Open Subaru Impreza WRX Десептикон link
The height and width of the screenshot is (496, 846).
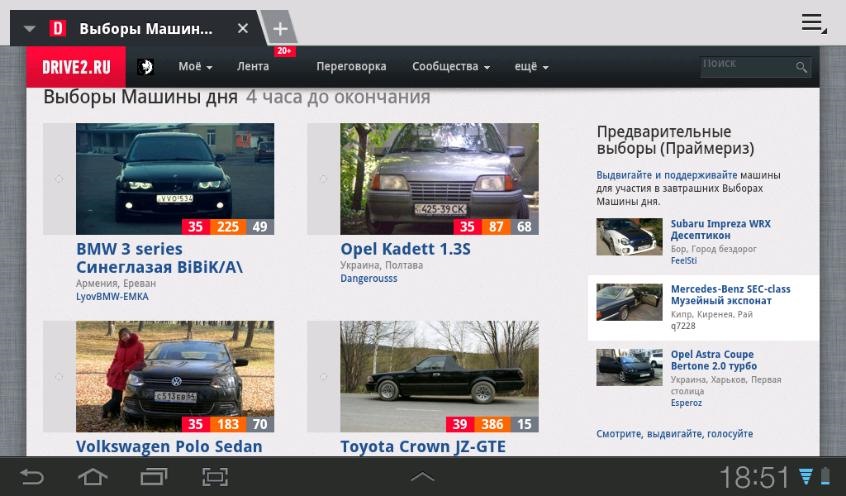pos(720,229)
